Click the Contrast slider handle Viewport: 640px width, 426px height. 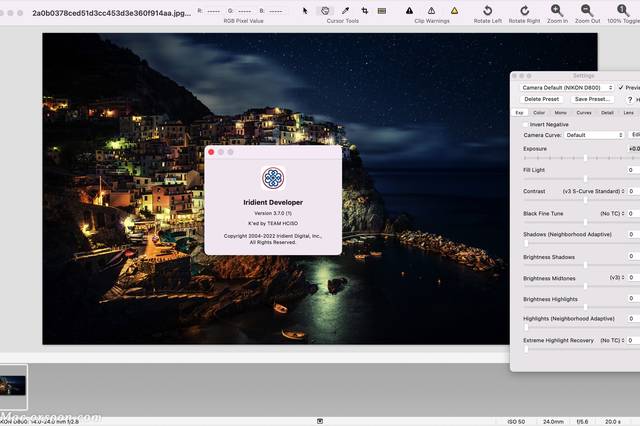coord(585,200)
